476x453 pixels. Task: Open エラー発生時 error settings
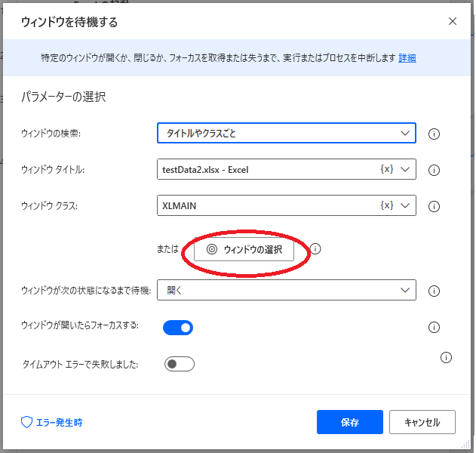click(x=52, y=423)
